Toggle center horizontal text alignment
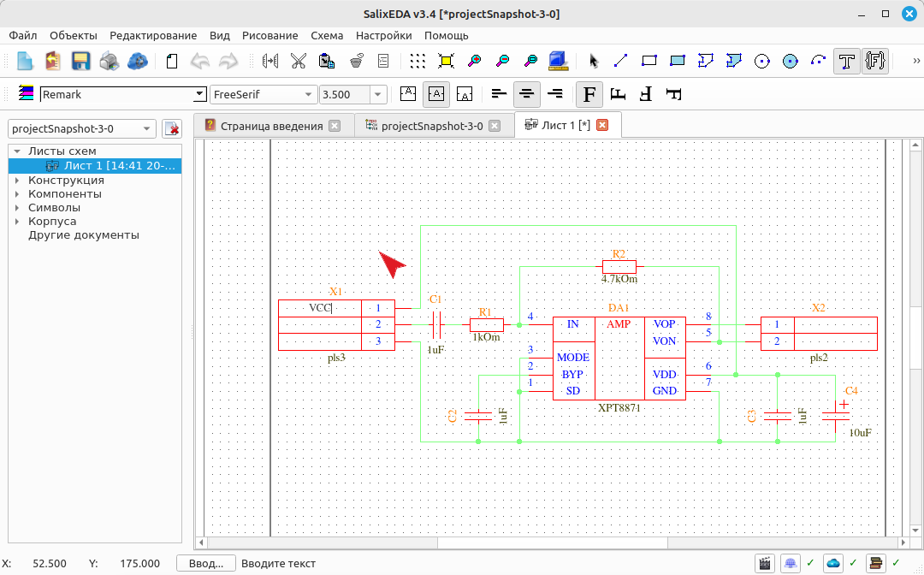Screen dimensions: 924x575 526,94
